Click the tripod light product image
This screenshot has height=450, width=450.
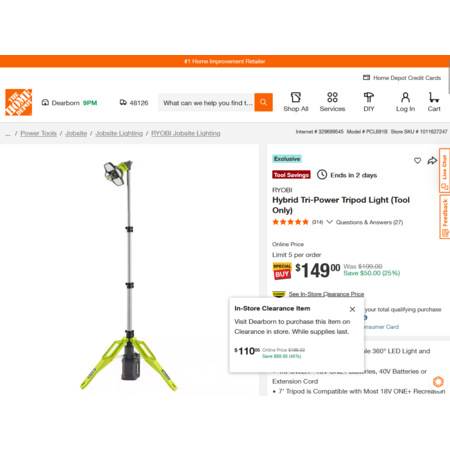(129, 275)
